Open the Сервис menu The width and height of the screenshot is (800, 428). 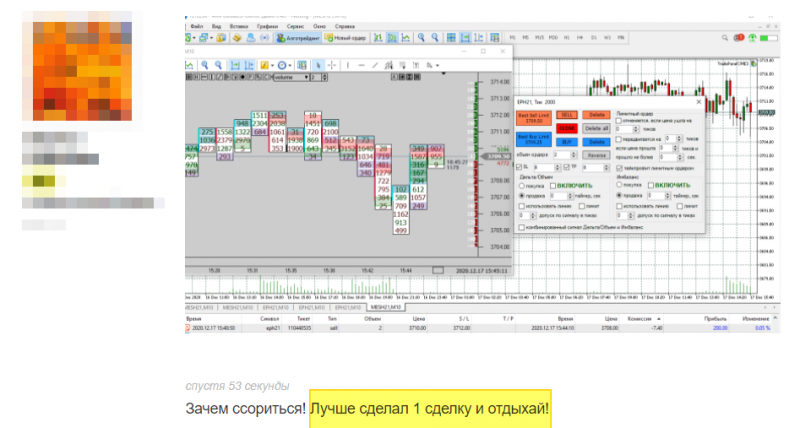click(295, 26)
